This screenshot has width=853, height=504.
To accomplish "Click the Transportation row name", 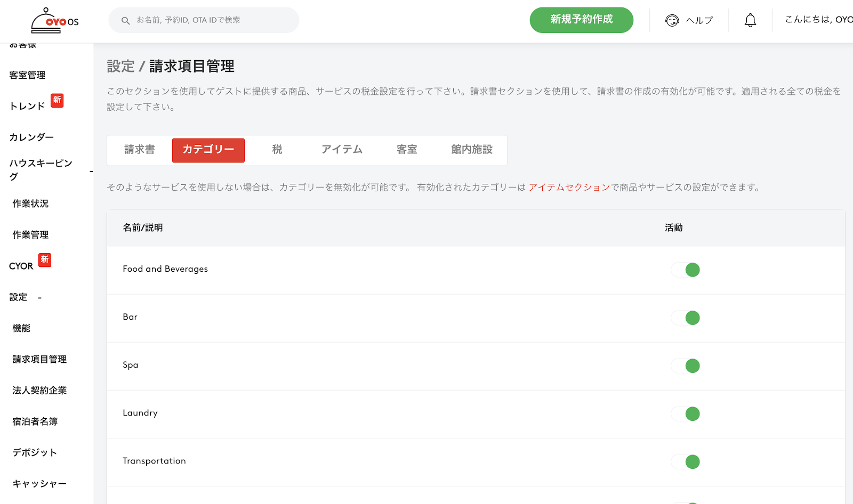I will coord(154,461).
